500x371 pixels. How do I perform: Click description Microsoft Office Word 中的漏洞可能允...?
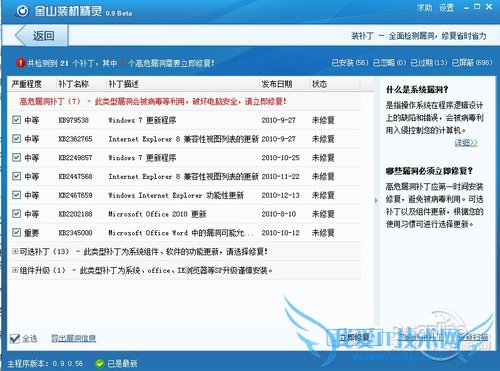[181, 233]
